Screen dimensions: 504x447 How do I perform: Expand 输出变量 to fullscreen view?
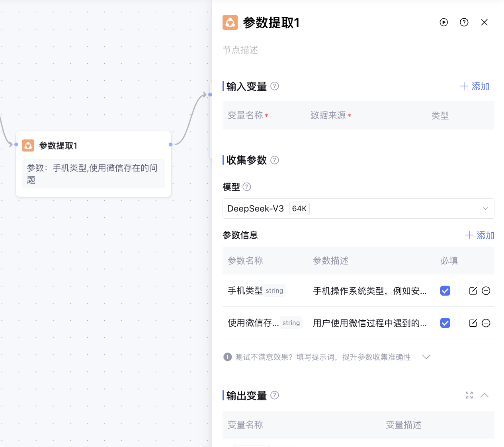[x=469, y=395]
